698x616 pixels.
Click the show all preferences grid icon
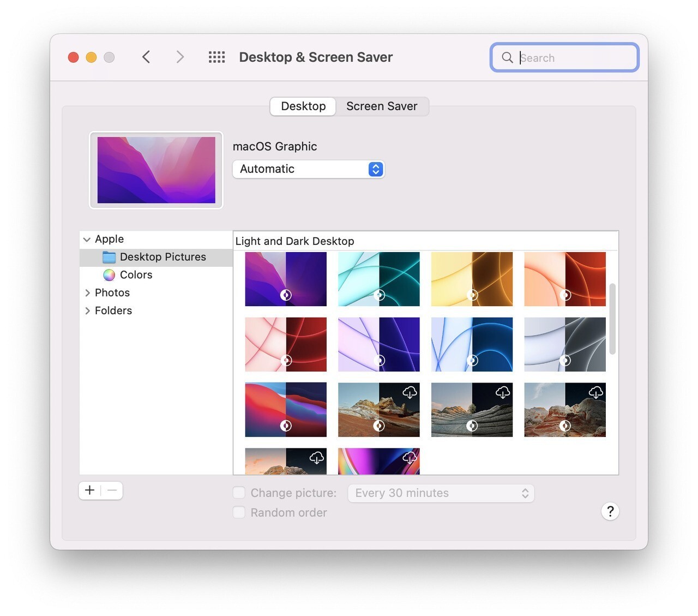tap(216, 57)
